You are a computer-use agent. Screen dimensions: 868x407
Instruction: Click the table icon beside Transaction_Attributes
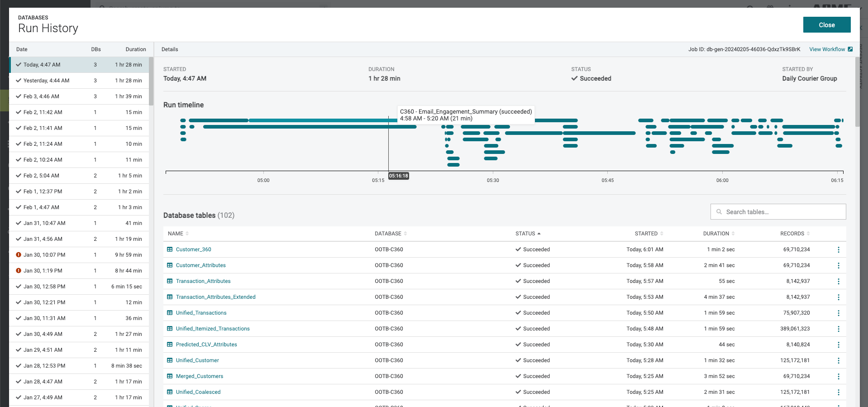click(x=170, y=281)
